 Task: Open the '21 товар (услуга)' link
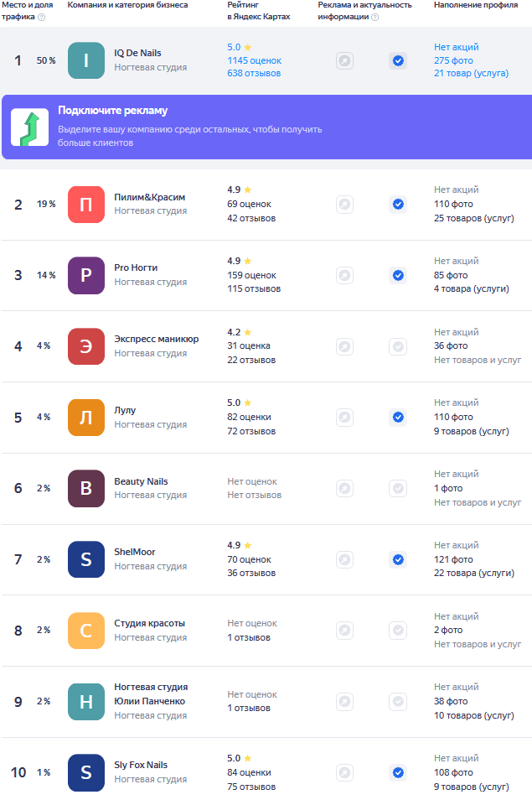point(472,74)
